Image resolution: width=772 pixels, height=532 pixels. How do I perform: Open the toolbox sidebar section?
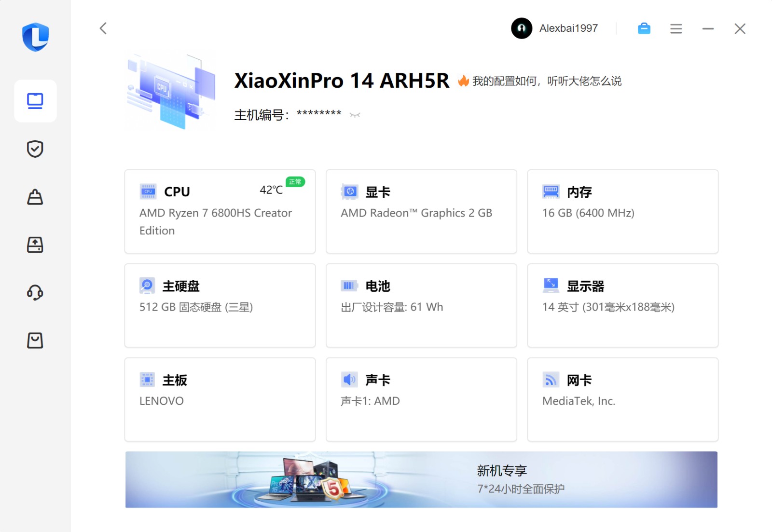point(35,197)
